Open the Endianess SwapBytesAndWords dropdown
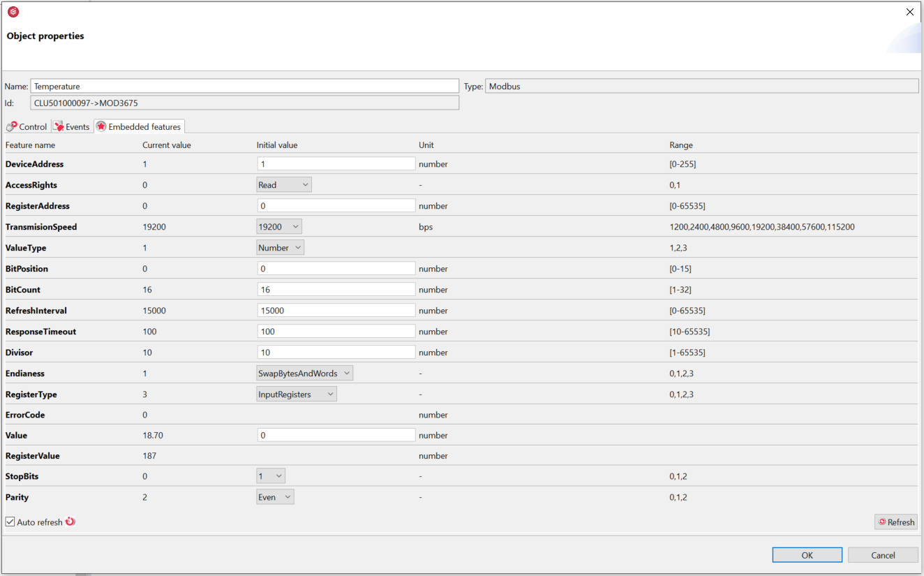 305,374
